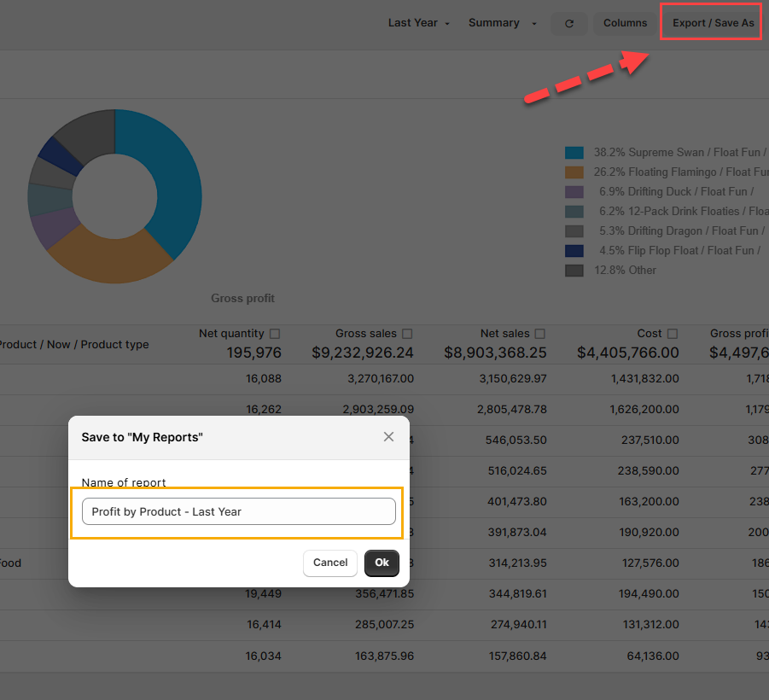
Task: Click the Name of report text field
Action: (238, 511)
